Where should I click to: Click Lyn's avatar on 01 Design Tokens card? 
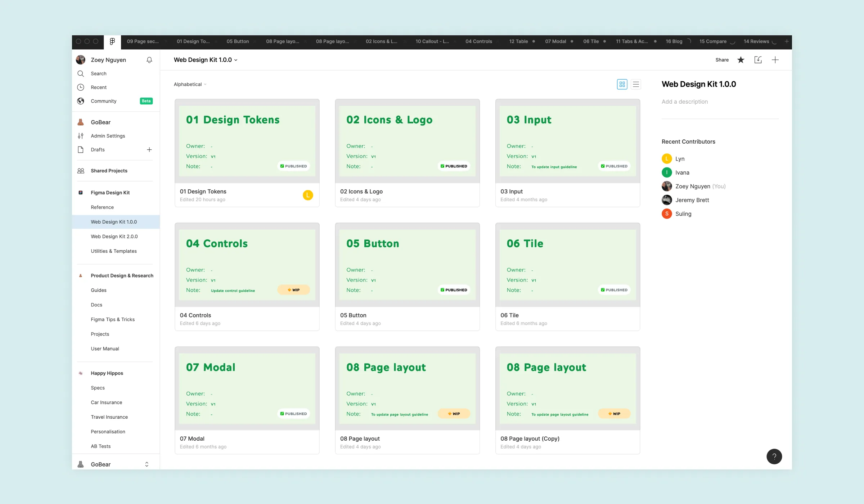tap(308, 195)
